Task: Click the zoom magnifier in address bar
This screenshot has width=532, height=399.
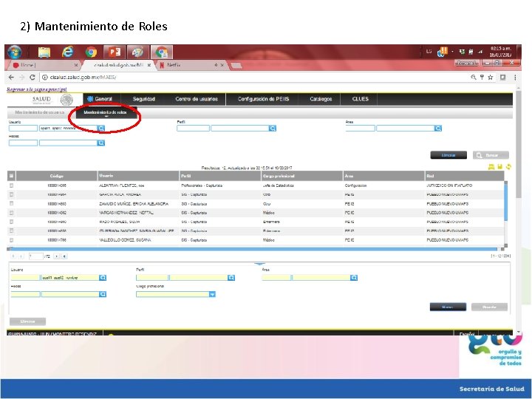Action: [x=474, y=78]
